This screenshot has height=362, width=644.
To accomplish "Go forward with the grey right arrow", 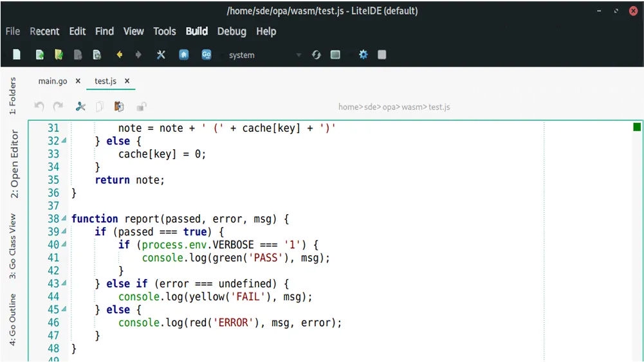I will pos(138,55).
